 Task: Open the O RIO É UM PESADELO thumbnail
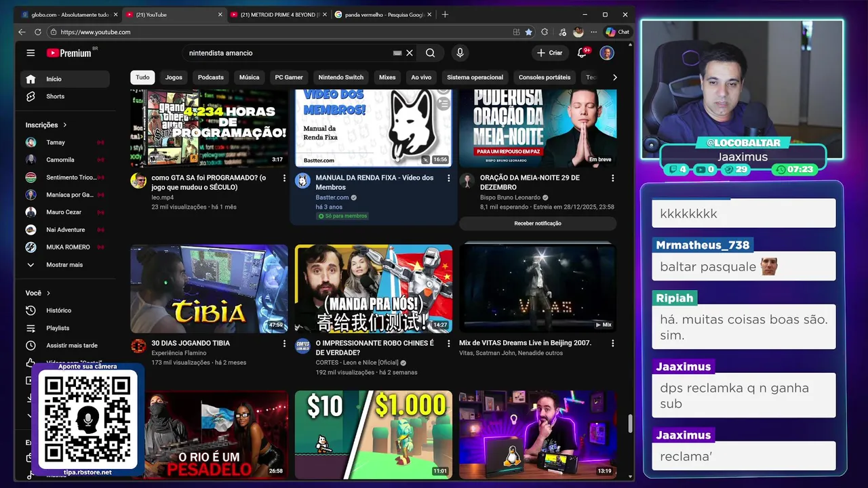[210, 434]
